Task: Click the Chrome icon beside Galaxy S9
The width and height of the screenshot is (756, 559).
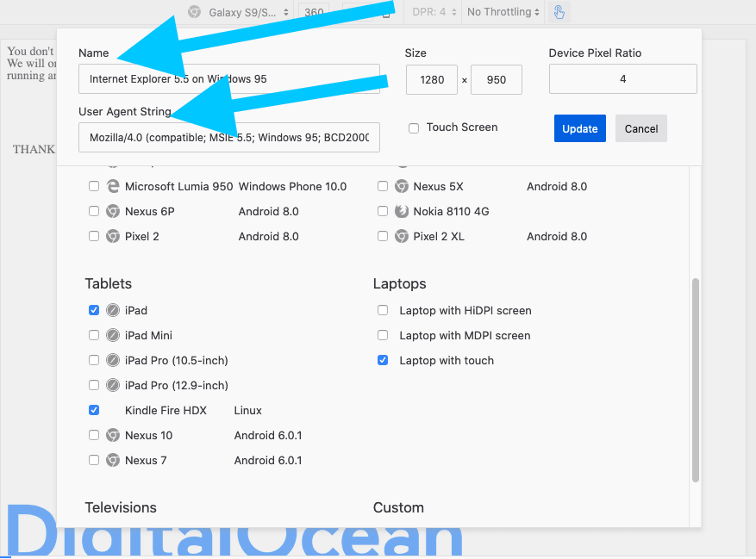Action: 194,12
